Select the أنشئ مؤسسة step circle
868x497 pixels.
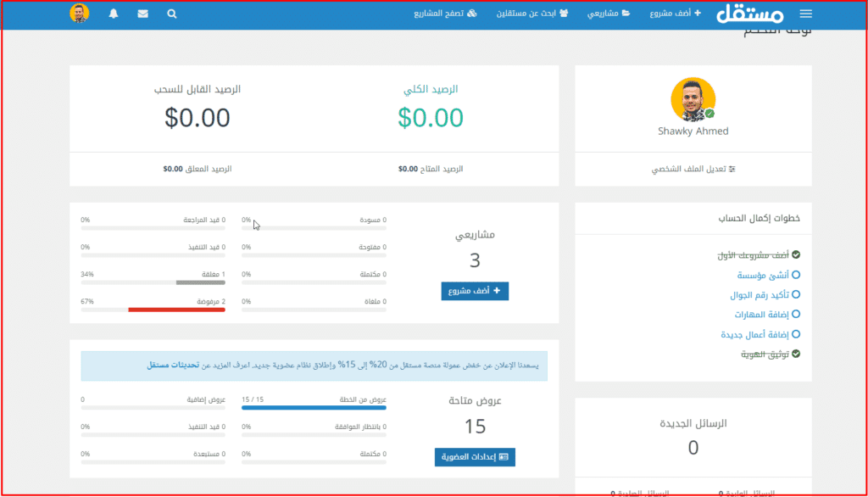click(x=796, y=275)
